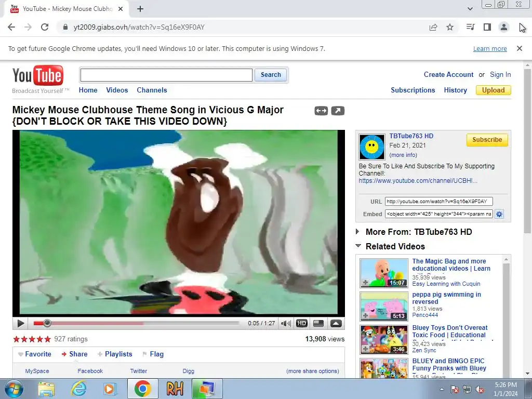This screenshot has width=532, height=399.
Task: Open Chrome media controls icon
Action: tap(470, 27)
